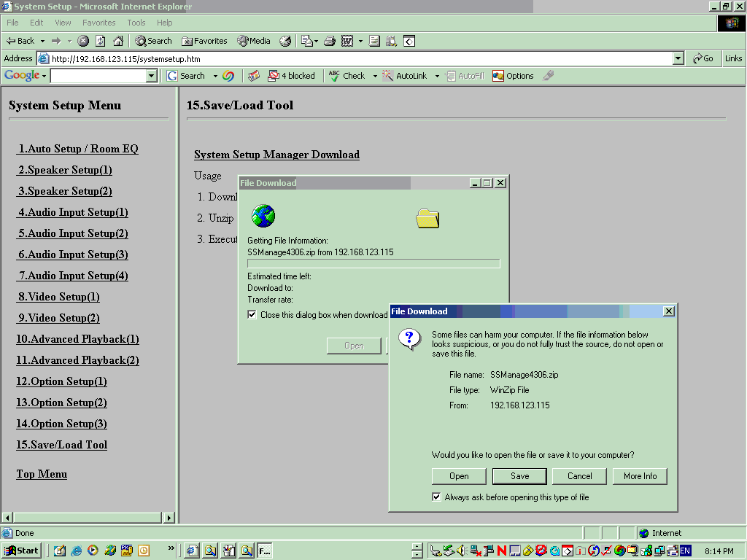This screenshot has height=560, width=747.
Task: Open the Google search box dropdown
Action: coord(152,76)
